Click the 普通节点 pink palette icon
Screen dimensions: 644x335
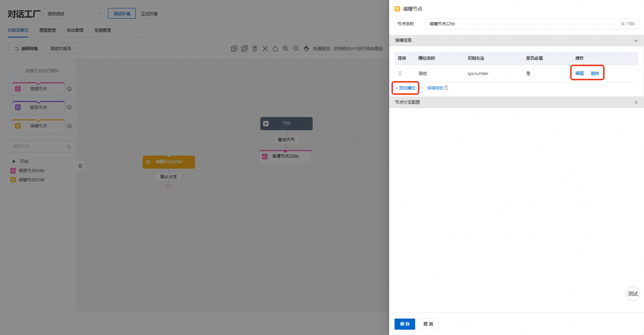(18, 89)
